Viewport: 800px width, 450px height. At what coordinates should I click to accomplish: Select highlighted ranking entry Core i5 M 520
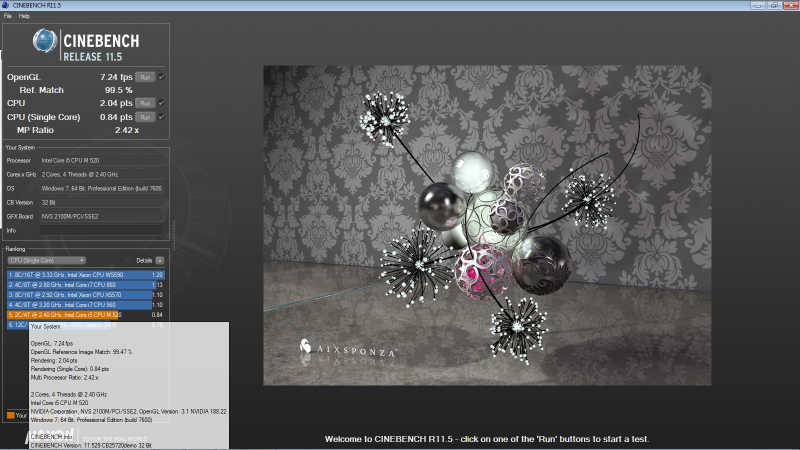tap(86, 315)
